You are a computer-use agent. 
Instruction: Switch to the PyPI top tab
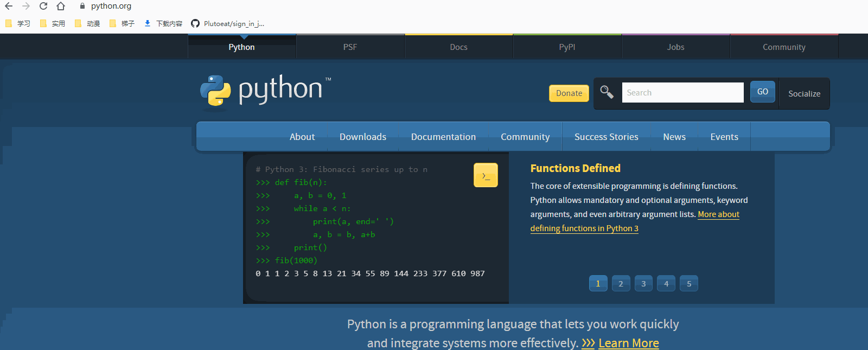[567, 47]
